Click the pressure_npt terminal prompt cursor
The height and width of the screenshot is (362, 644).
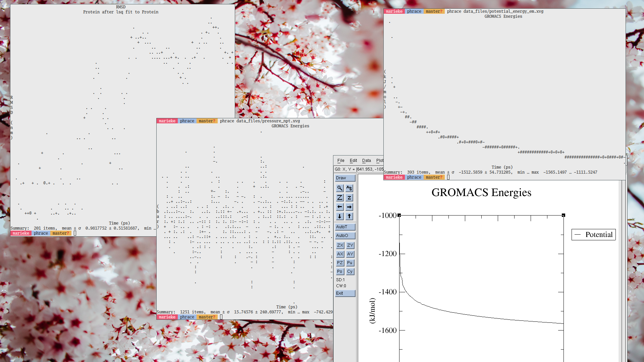coord(221,317)
